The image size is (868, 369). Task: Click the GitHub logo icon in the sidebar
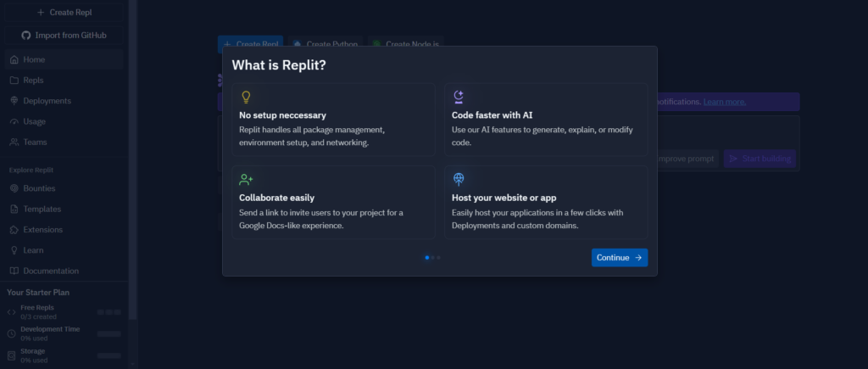[x=26, y=36]
